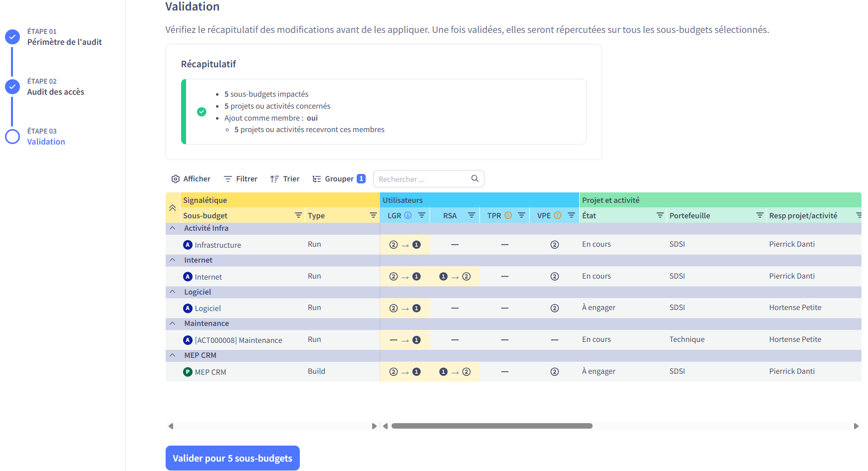868x471 pixels.
Task: Collapse the Activité Infra group
Action: (x=172, y=228)
